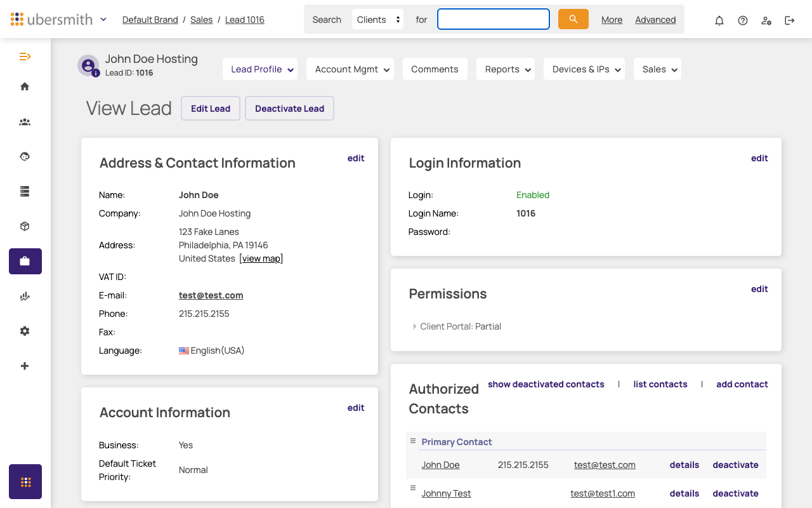
Task: Open Reports from sidebar chart icon
Action: coord(25,296)
